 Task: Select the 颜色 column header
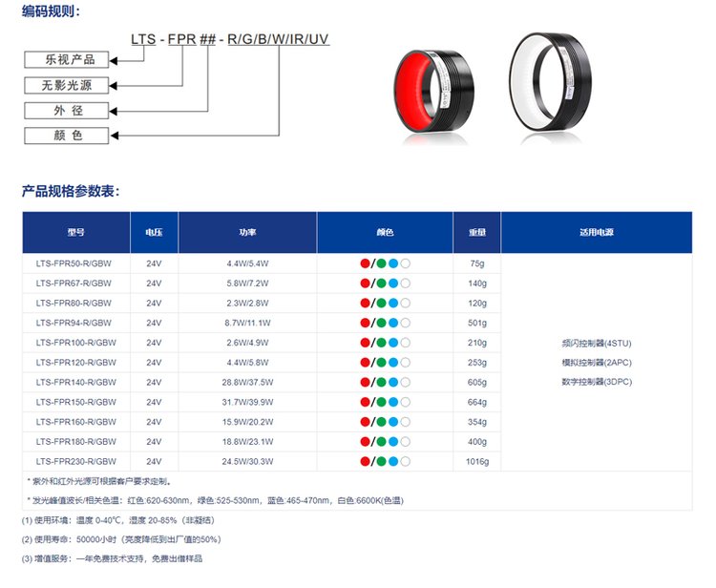pos(385,233)
